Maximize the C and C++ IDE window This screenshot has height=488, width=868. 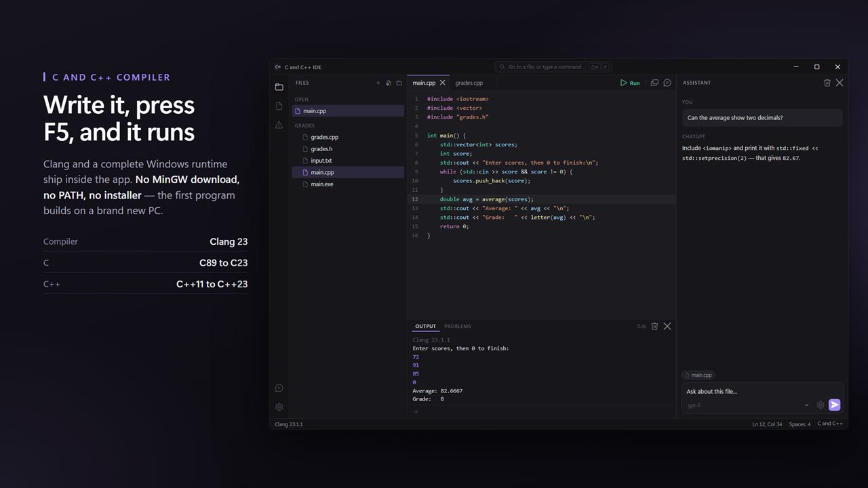click(816, 67)
